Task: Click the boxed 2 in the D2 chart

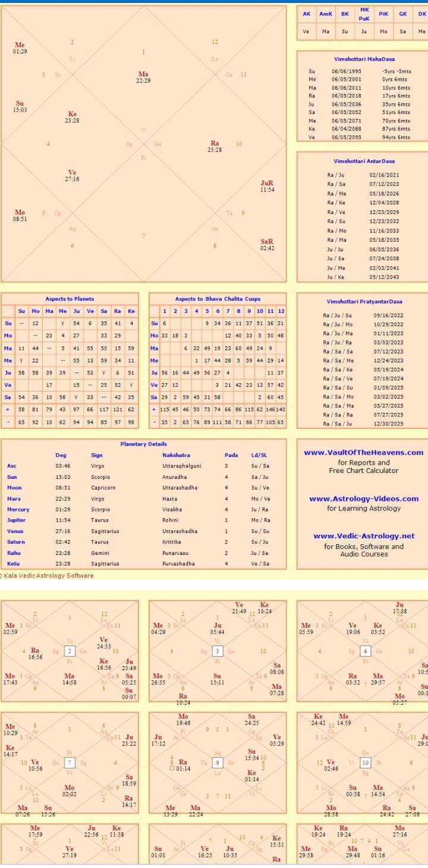Action: (69, 651)
